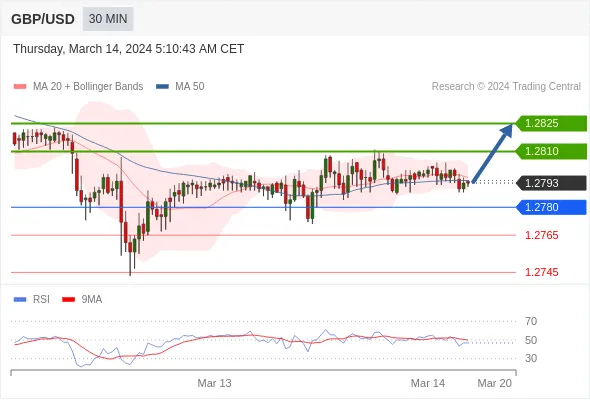
Task: Click the Mar 20 date axis label
Action: click(494, 383)
